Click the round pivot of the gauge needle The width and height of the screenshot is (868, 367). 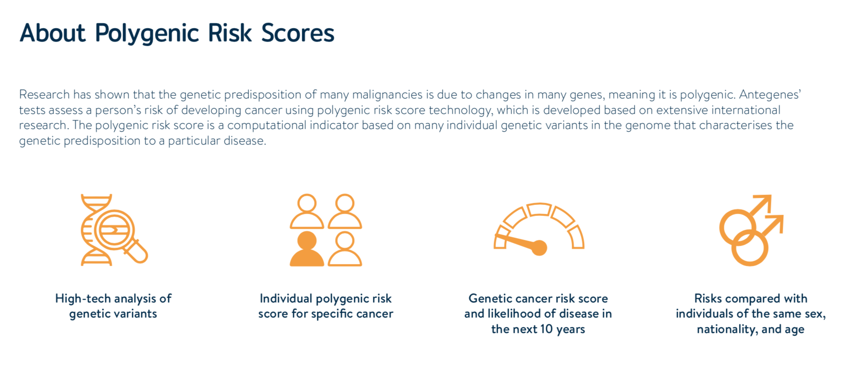(539, 248)
